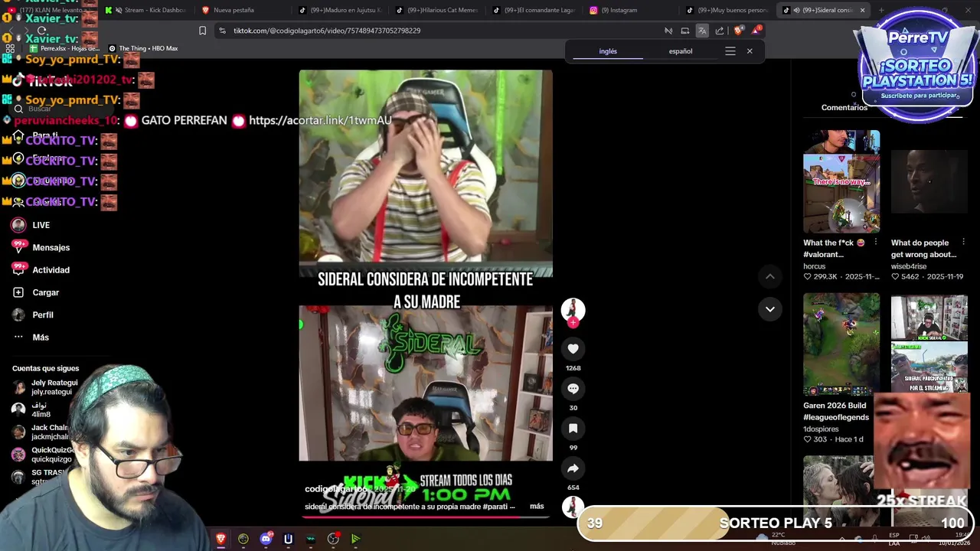Open the acortar.link URL in chat overlay
Viewport: 980px width, 551px height.
click(x=320, y=120)
